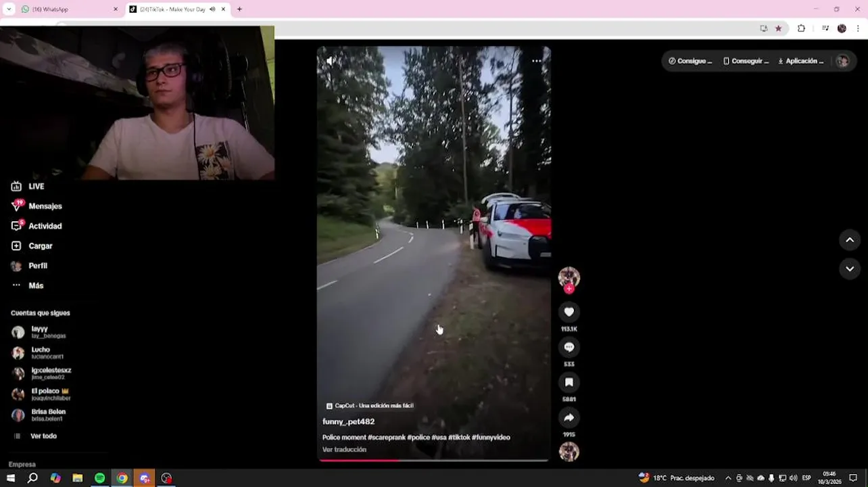The width and height of the screenshot is (868, 487).
Task: Open the #scareprank hashtag
Action: [x=387, y=438]
